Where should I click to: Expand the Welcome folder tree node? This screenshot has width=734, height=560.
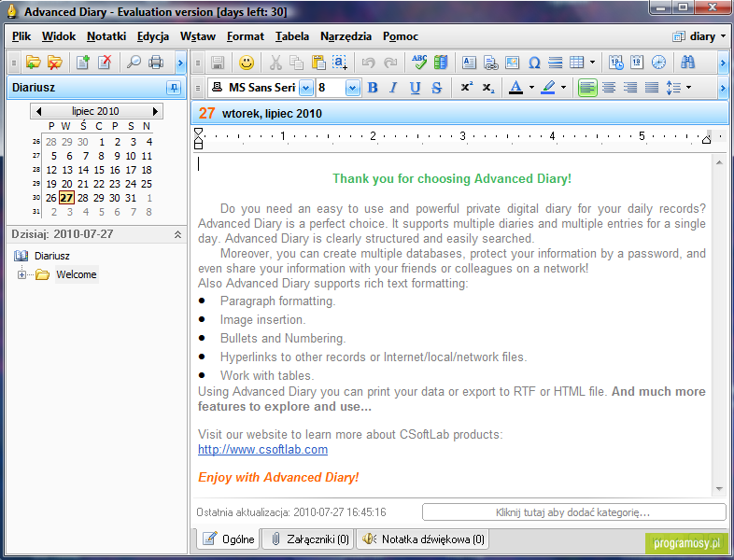pyautogui.click(x=22, y=274)
